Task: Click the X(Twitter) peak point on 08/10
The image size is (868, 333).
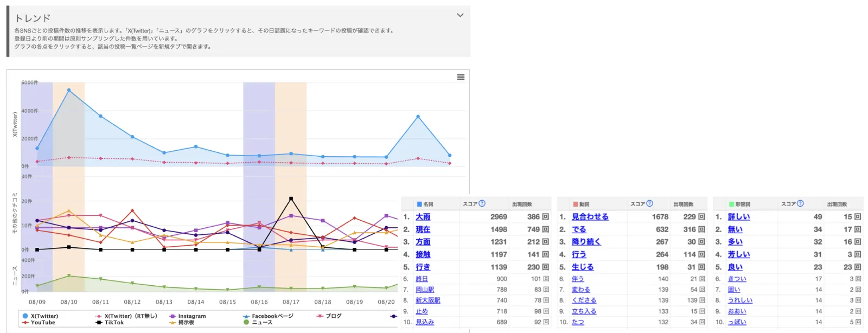Action: tap(69, 90)
